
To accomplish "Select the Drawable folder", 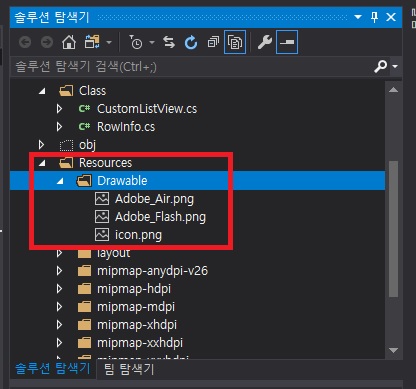I will [x=122, y=181].
